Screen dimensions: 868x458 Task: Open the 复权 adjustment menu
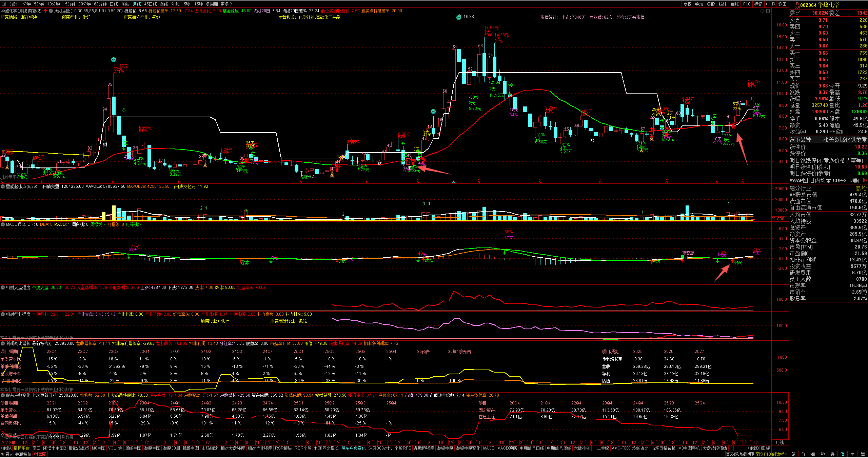point(687,4)
